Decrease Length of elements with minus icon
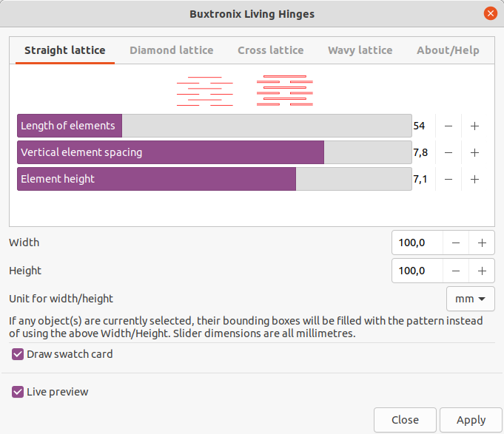 click(x=448, y=126)
